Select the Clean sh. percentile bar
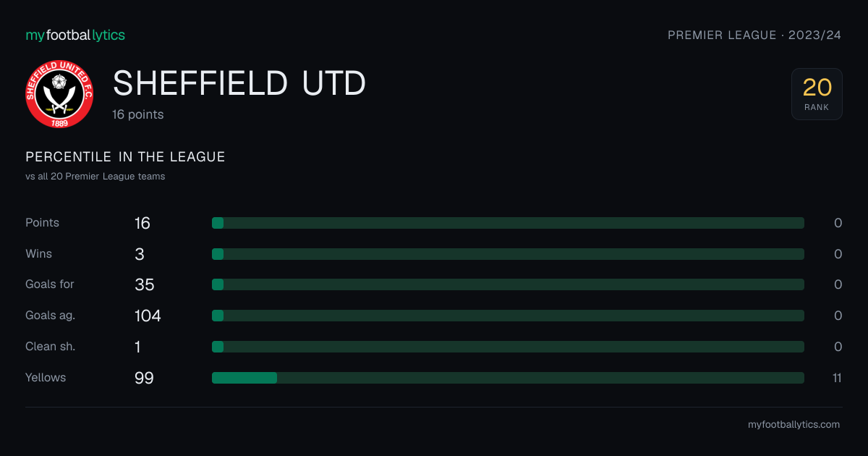The width and height of the screenshot is (868, 456). coord(508,347)
